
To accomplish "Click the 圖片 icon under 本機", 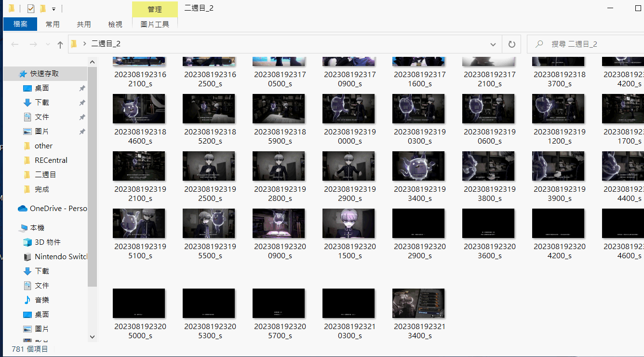I will [27, 329].
